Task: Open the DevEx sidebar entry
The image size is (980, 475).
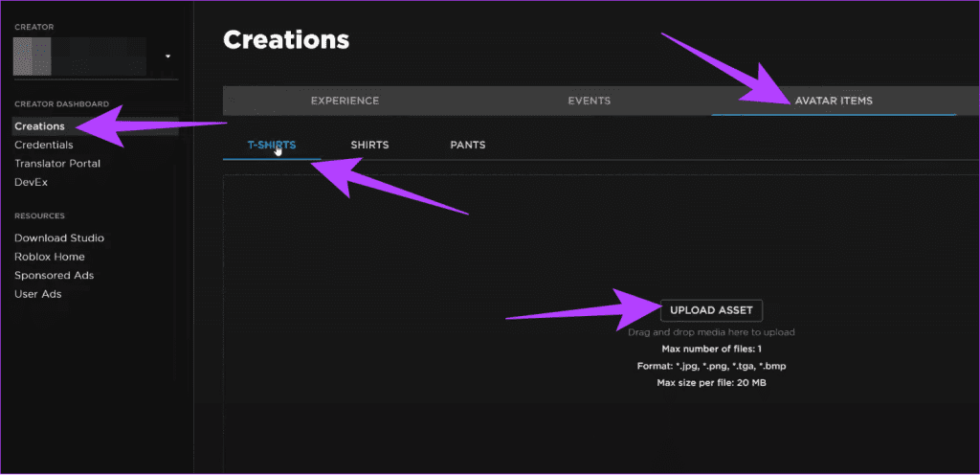Action: 31,182
